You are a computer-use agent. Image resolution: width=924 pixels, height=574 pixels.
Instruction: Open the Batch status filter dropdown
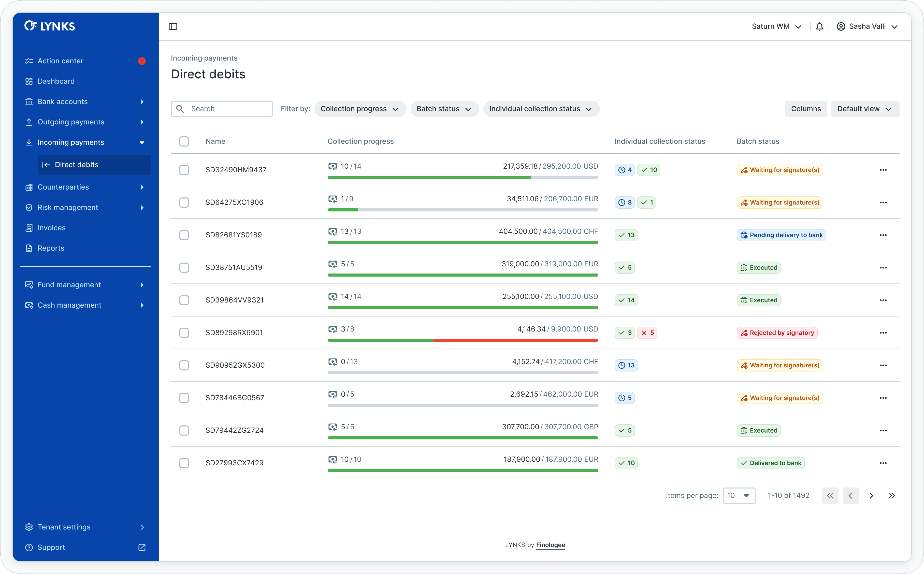pyautogui.click(x=444, y=109)
